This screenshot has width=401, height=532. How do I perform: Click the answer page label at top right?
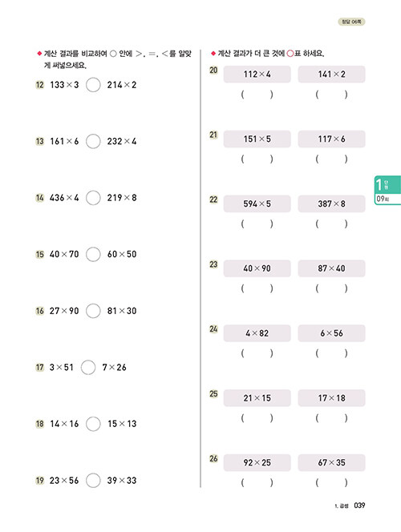351,22
